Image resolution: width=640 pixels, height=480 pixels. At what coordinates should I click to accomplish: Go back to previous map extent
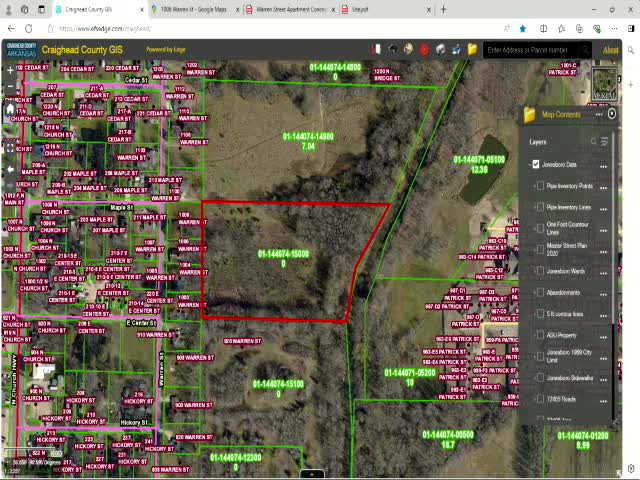(x=11, y=168)
